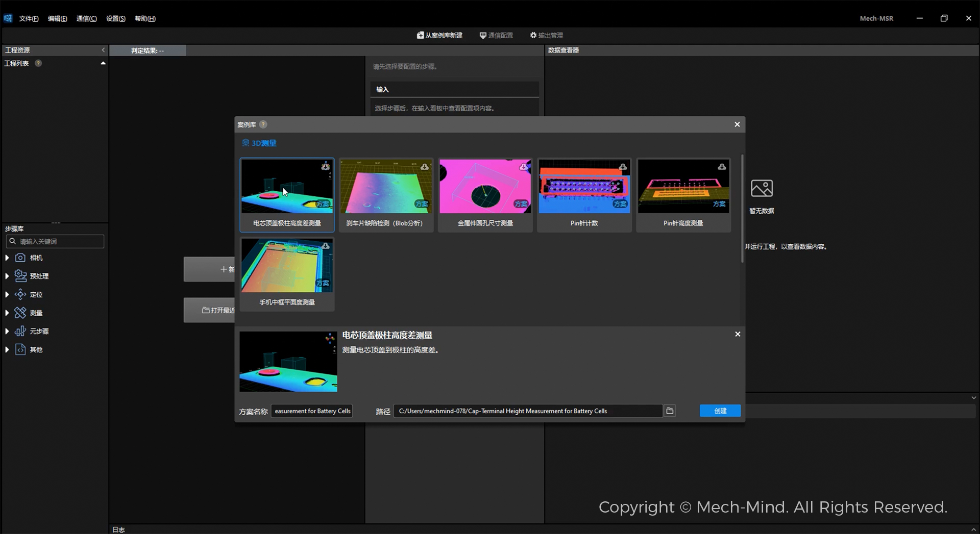Click the browse folder icon beside path
This screenshot has width=980, height=534.
tap(670, 411)
